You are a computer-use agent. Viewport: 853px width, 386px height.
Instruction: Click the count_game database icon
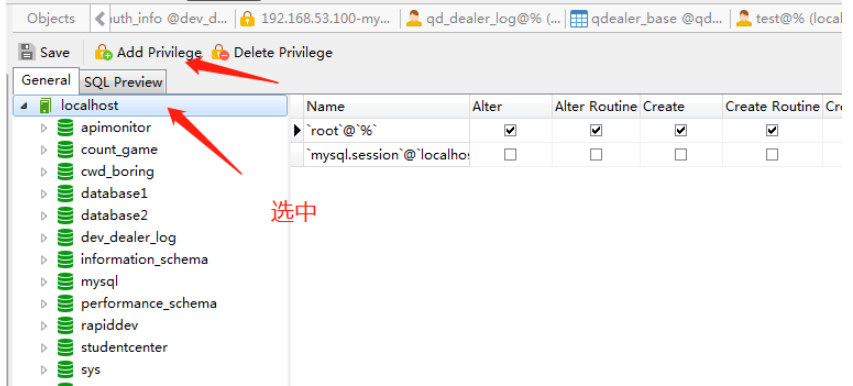(x=65, y=150)
